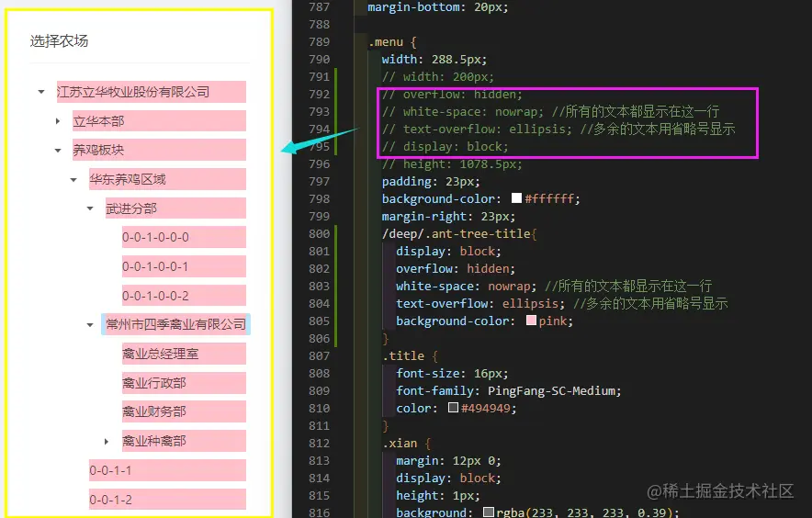Open color picker for rgba(233, 233, 233) swatch
812x518 pixels.
[x=489, y=512]
